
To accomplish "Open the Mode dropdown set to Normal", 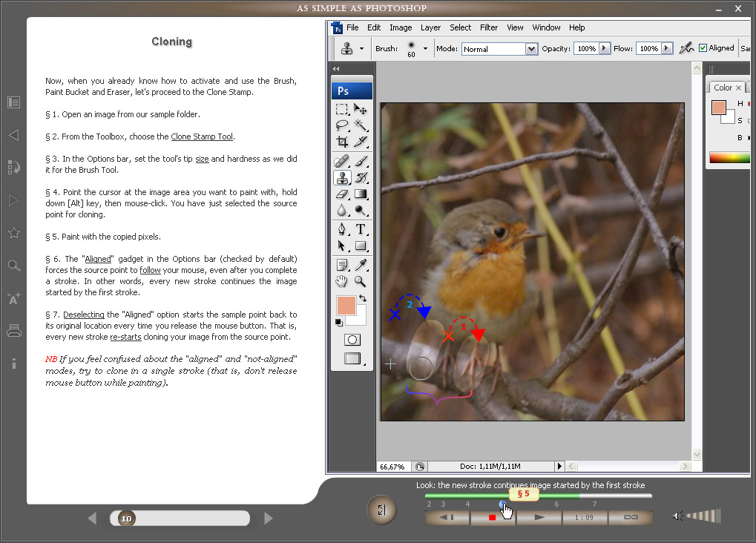I will click(x=499, y=49).
